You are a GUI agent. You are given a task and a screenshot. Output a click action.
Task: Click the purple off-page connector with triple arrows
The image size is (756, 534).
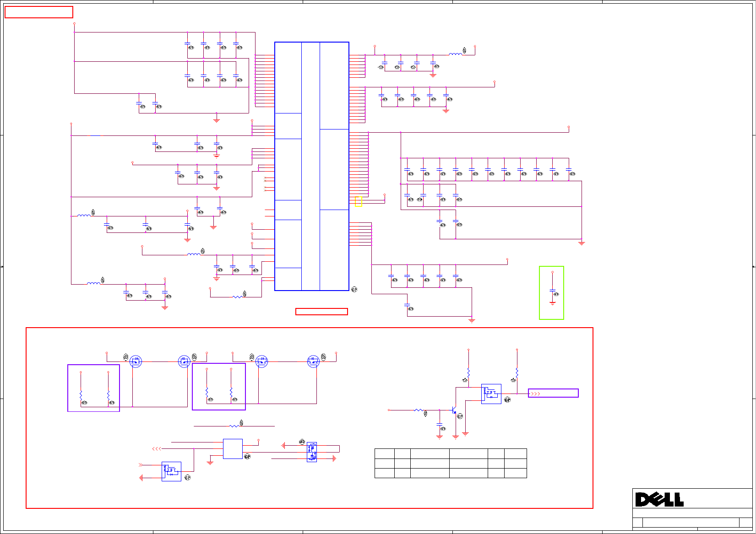[553, 393]
